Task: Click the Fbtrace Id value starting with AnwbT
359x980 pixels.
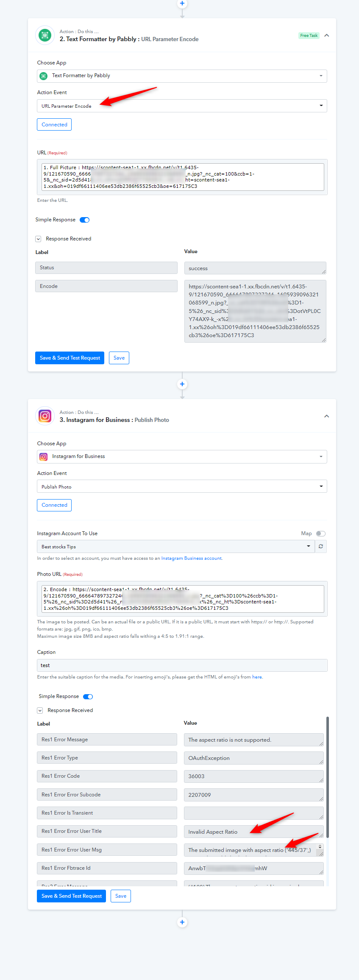Action: click(254, 868)
